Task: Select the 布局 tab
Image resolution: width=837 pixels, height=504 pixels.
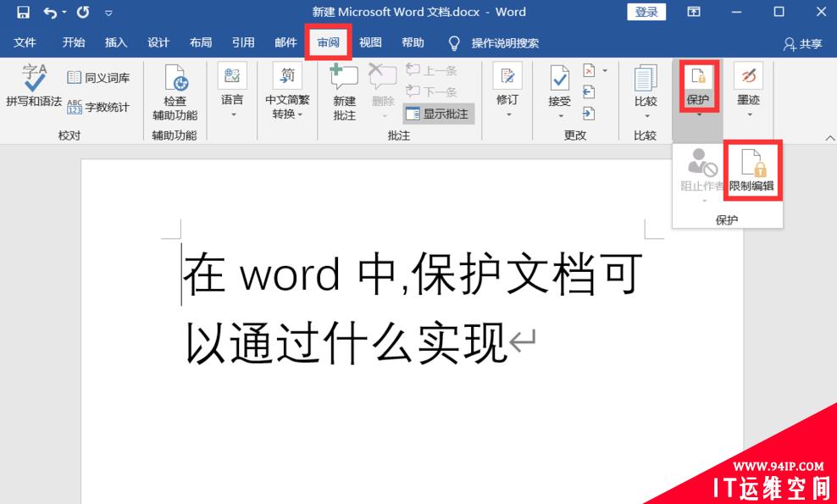Action: point(201,42)
